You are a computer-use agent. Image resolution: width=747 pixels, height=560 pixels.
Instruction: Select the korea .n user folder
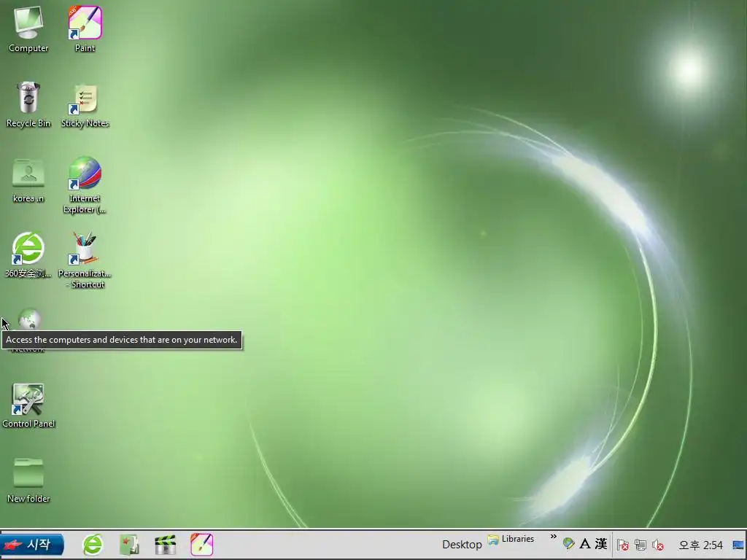28,180
